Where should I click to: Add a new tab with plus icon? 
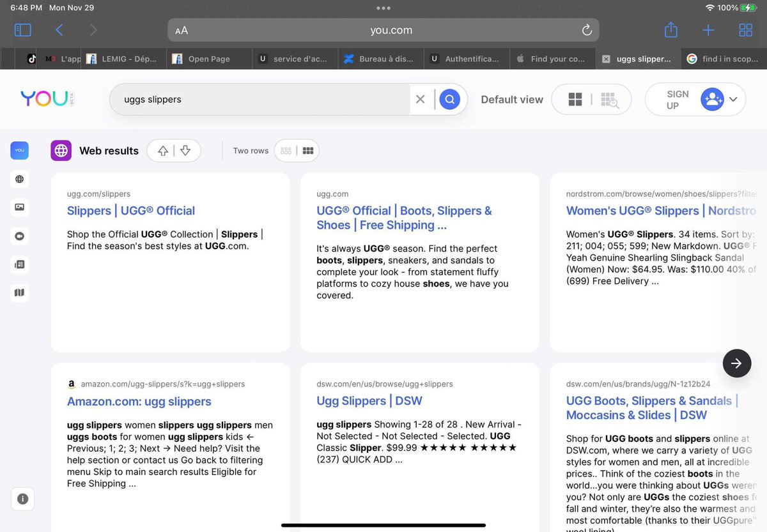pos(708,30)
